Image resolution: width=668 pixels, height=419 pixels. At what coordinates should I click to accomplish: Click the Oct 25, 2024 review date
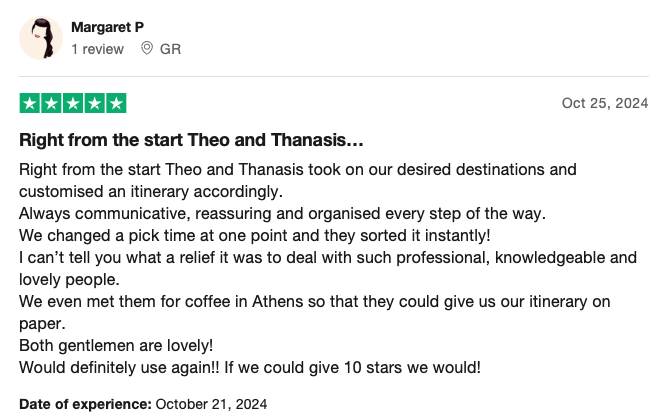pos(605,103)
